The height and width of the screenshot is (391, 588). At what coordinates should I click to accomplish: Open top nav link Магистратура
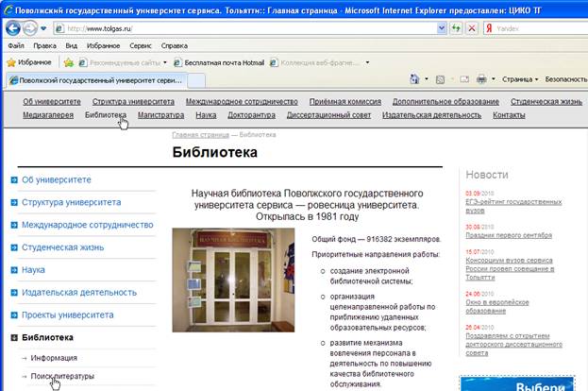coord(160,115)
